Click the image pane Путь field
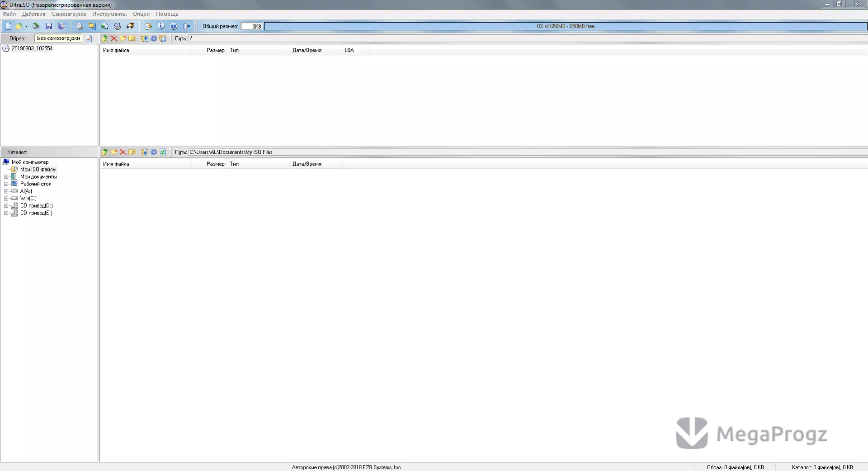Image resolution: width=868 pixels, height=471 pixels. 528,38
